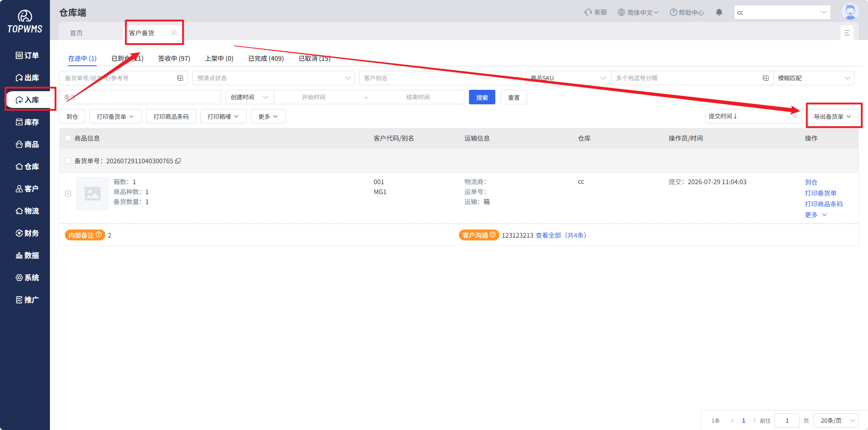Expand the order row details
This screenshot has height=430, width=868.
tap(68, 194)
